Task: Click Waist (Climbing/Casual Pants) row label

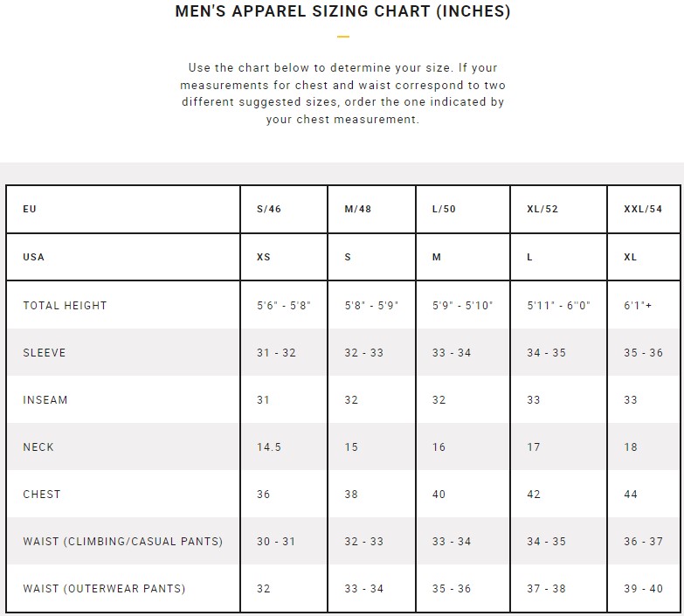Action: (122, 542)
